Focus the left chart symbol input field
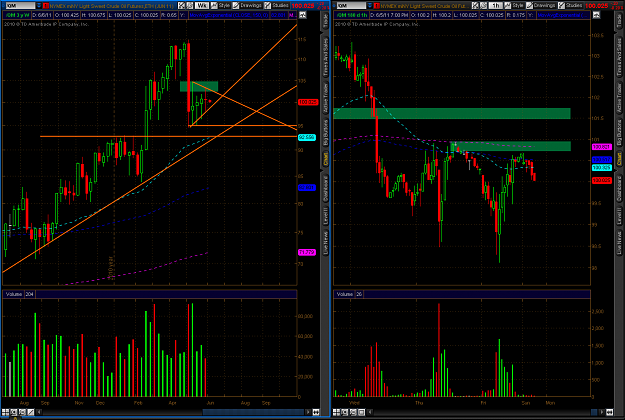 coord(19,6)
